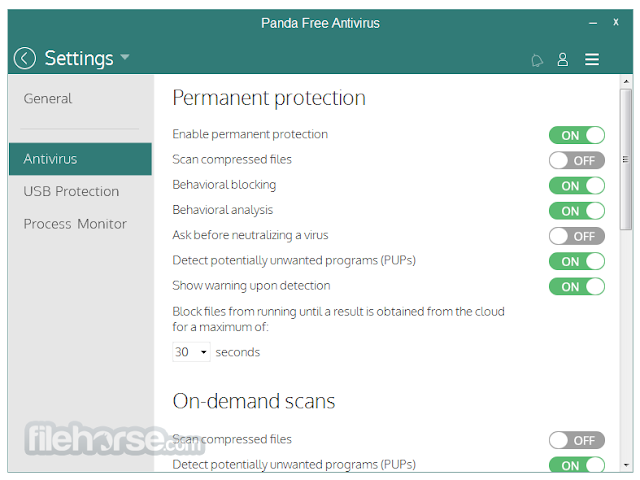This screenshot has width=640, height=480.
Task: Turn off Enable permanent protection
Action: [x=577, y=135]
